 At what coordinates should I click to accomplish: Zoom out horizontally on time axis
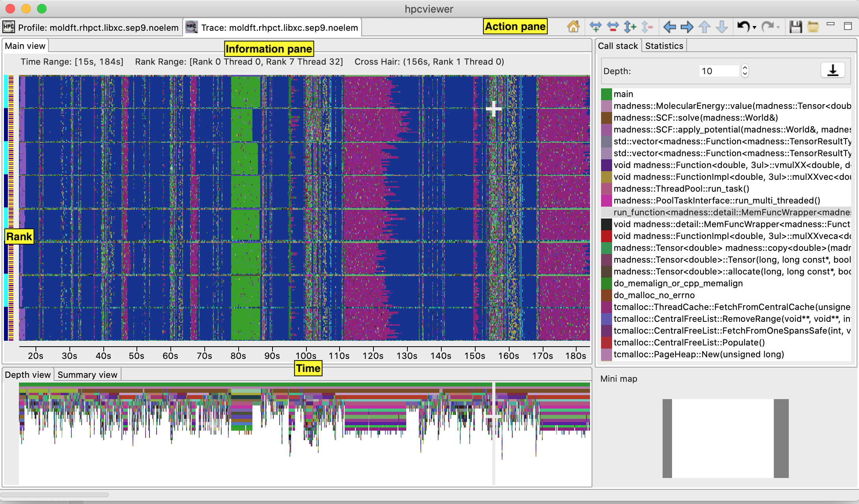coord(613,27)
